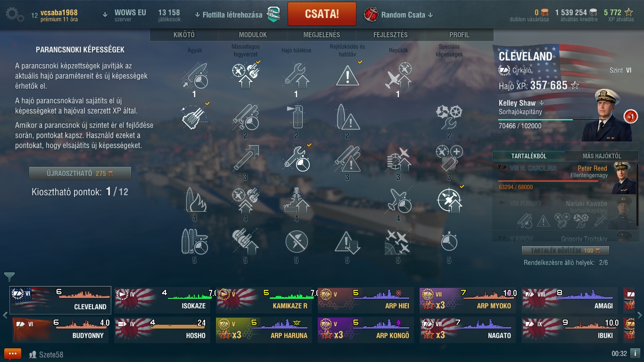Viewport: 644px width, 362px height.
Task: Open the WOWS EU server dropdown
Action: pos(125,15)
